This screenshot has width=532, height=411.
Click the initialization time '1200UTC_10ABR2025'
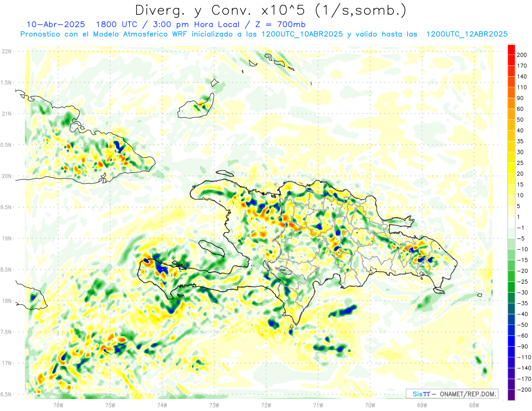[x=302, y=34]
